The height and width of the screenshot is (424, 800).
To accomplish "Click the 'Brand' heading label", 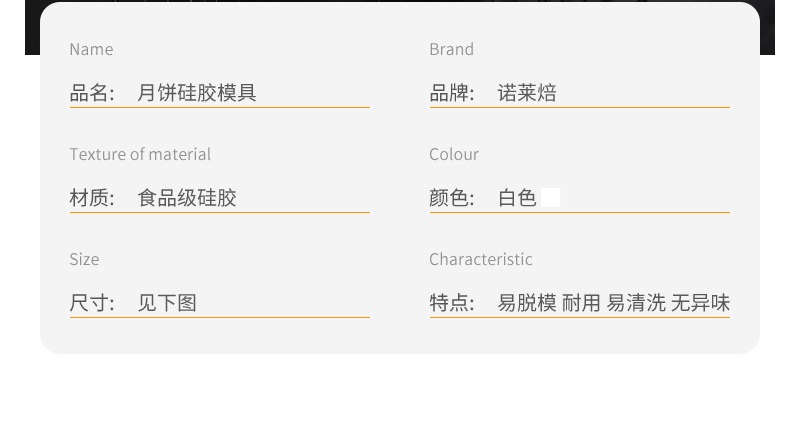I will (451, 49).
